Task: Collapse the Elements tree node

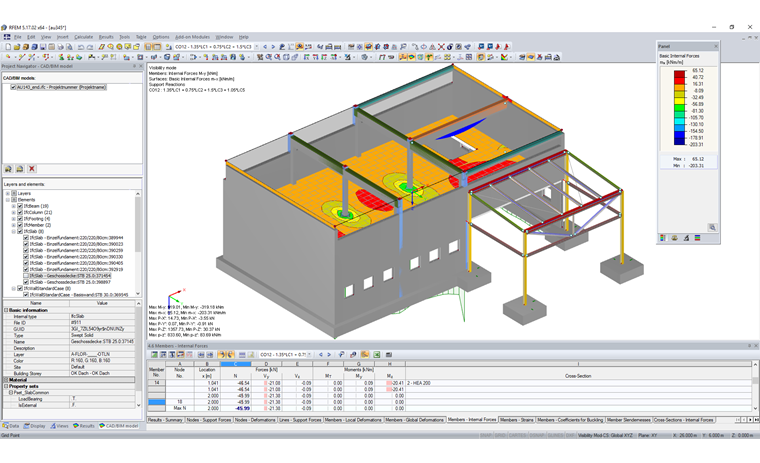Action: point(8,200)
